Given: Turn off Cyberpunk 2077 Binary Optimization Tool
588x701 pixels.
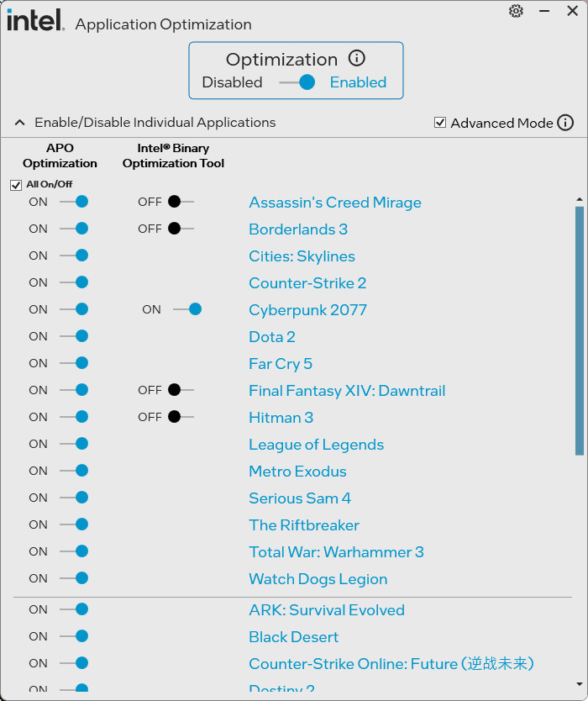Looking at the screenshot, I should tap(187, 309).
